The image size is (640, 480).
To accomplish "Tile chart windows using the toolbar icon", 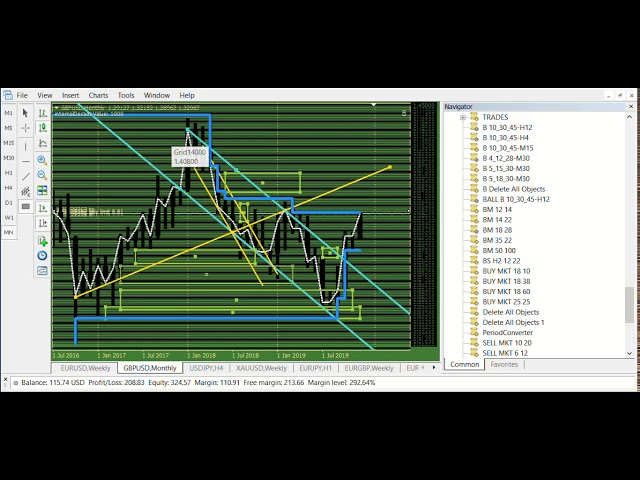I will [x=42, y=191].
